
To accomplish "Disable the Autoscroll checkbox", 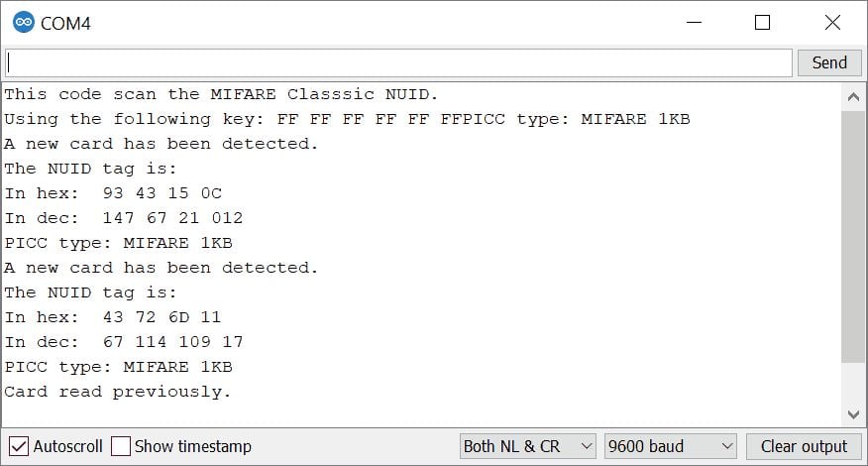I will click(x=19, y=446).
